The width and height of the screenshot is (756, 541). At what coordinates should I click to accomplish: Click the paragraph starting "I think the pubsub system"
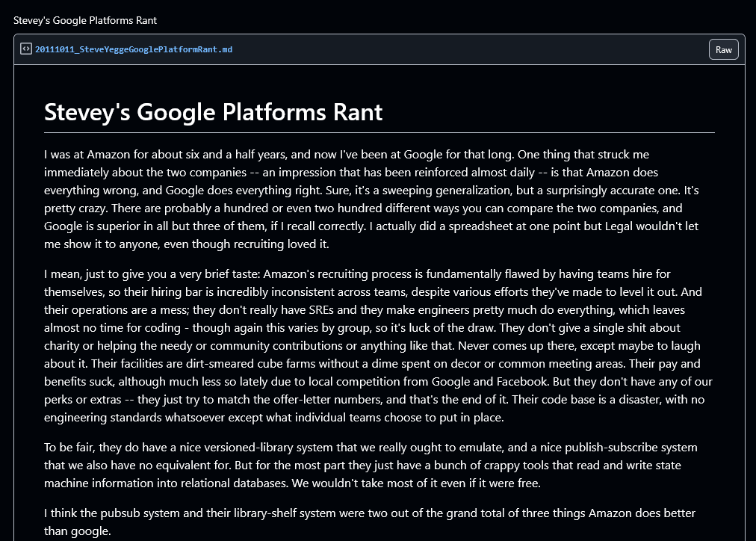tap(370, 522)
